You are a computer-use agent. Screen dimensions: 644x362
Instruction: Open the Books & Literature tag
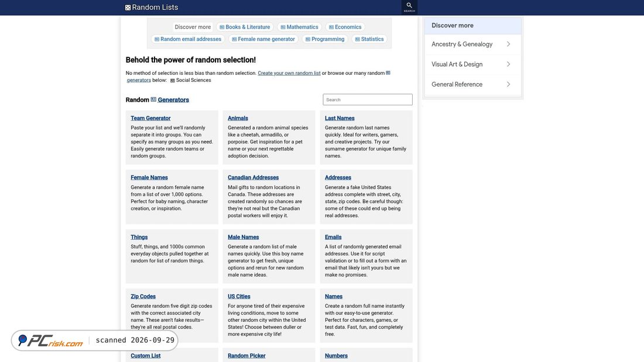[x=245, y=27]
